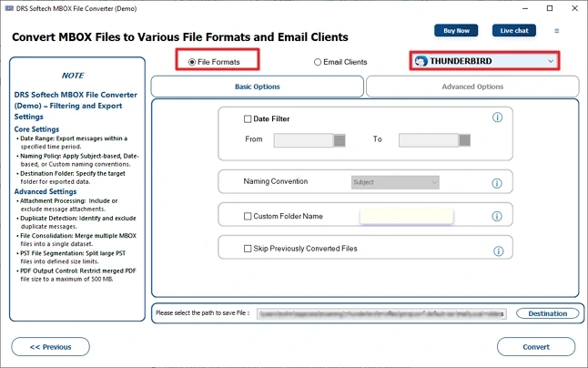
Task: Switch to the Advanced Options tab
Action: click(471, 87)
